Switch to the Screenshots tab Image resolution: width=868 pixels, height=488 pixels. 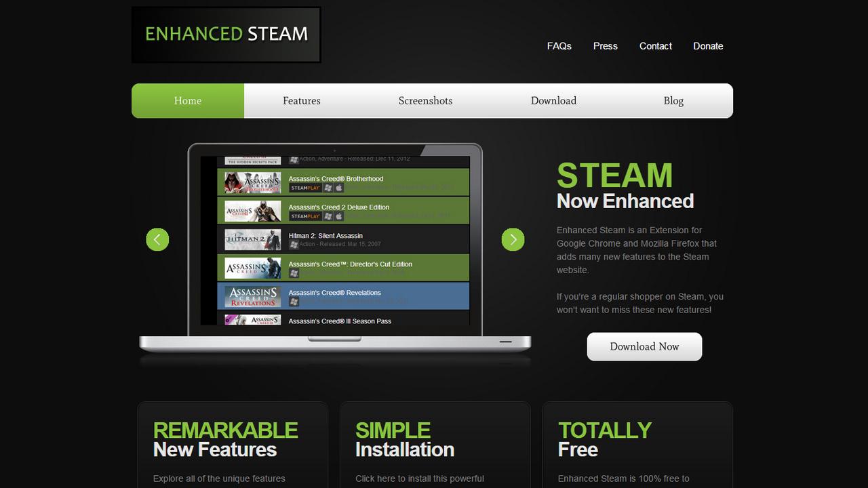[x=425, y=100]
